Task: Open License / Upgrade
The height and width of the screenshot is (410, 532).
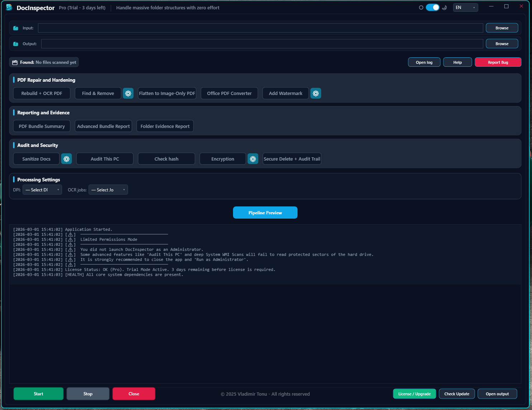Action: (414, 394)
